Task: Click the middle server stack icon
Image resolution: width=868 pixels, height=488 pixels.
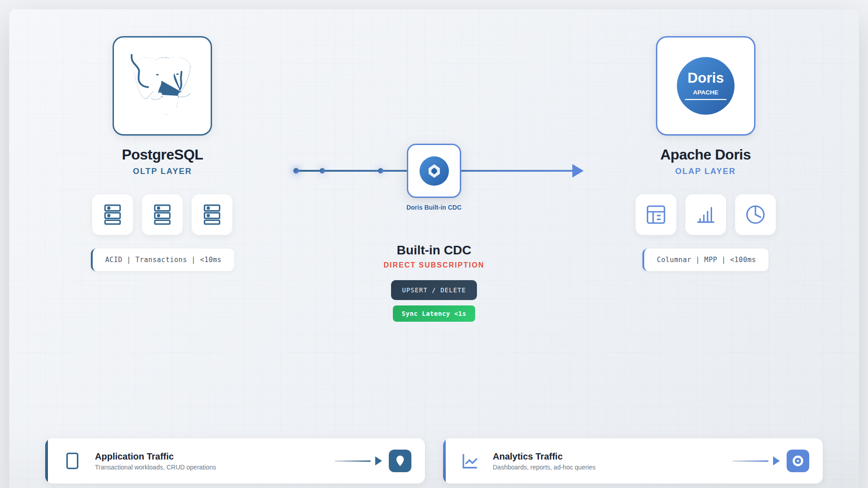Action: [x=162, y=215]
